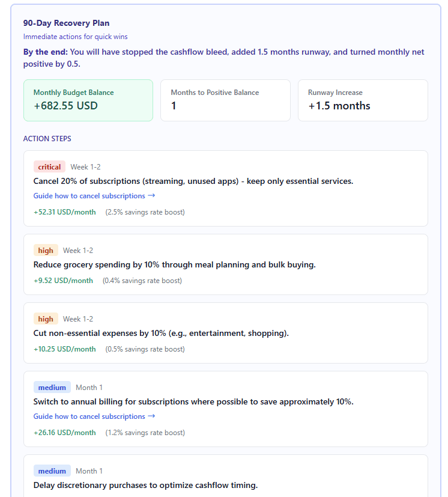Click the 90-Day Recovery Plan heading
The height and width of the screenshot is (497, 448).
coord(66,23)
